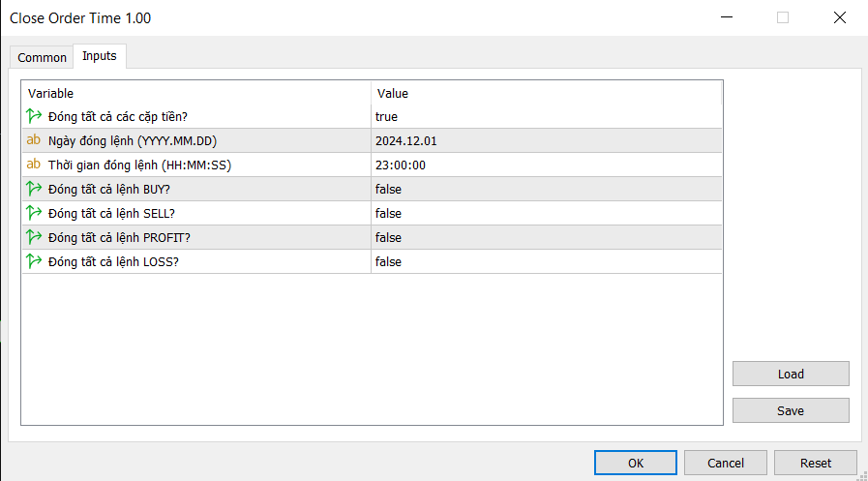868x481 pixels.
Task: Select the date value field '2024.12.01'
Action: (406, 140)
